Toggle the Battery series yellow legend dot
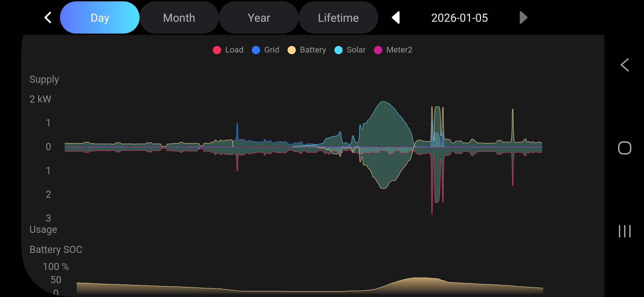 click(x=291, y=50)
